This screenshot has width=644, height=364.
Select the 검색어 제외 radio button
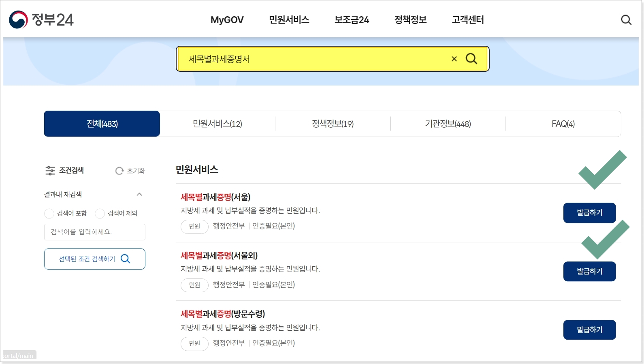[x=100, y=213]
